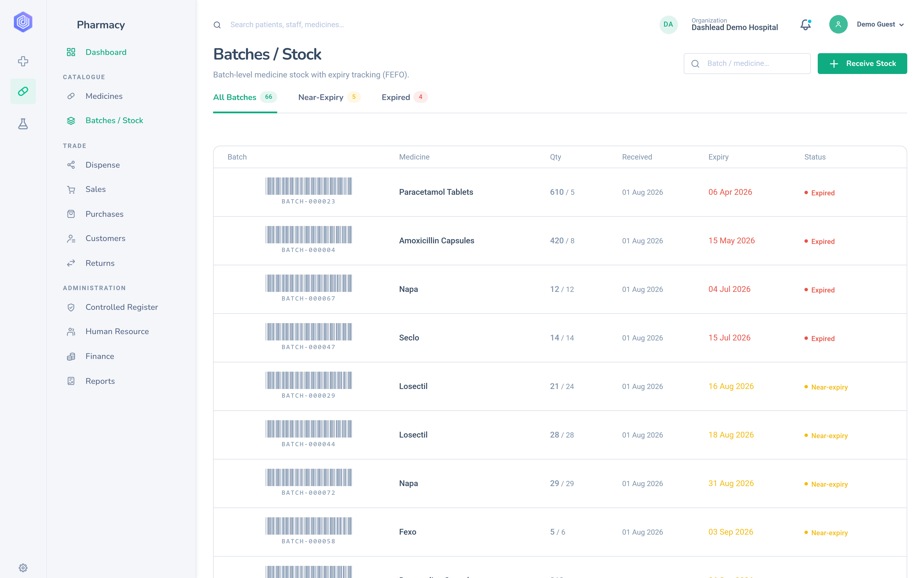Click the Paracetamol Tablets medicine name
This screenshot has width=924, height=578.
pyautogui.click(x=436, y=192)
